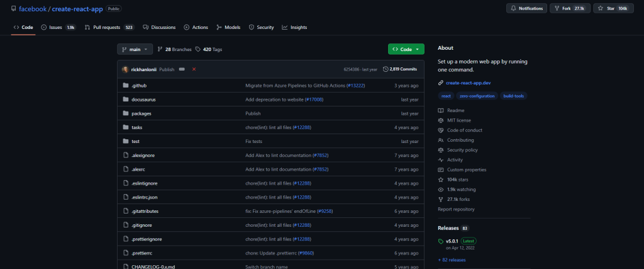Screen dimensions: 644x269
Task: Click the zero-configuration topic tag
Action: pyautogui.click(x=477, y=96)
